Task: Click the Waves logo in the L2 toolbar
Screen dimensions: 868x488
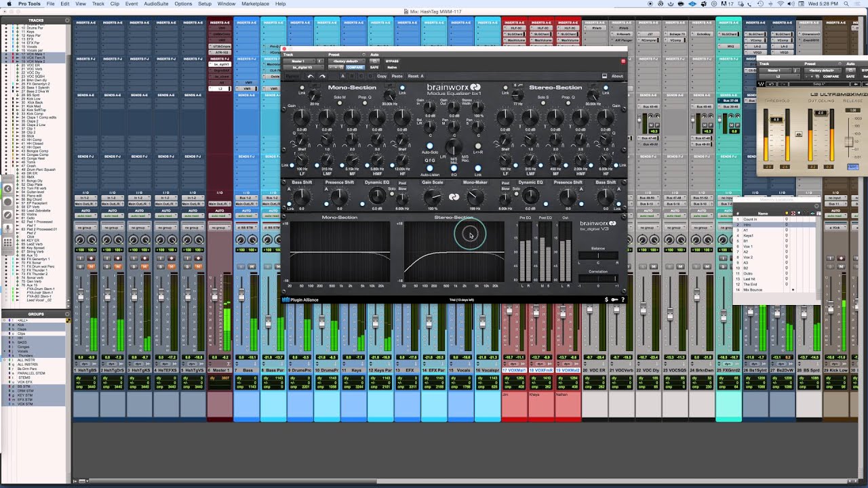Action: [x=762, y=84]
